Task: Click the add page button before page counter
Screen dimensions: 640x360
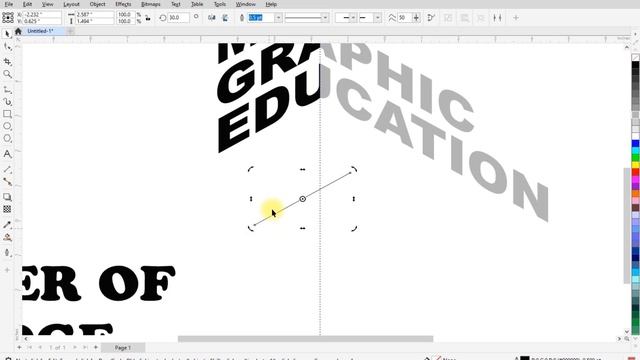Action: point(19,347)
